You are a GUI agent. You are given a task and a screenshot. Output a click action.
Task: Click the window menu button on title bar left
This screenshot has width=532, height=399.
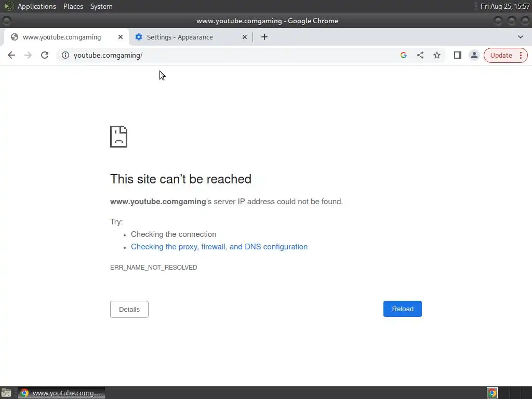click(x=6, y=21)
